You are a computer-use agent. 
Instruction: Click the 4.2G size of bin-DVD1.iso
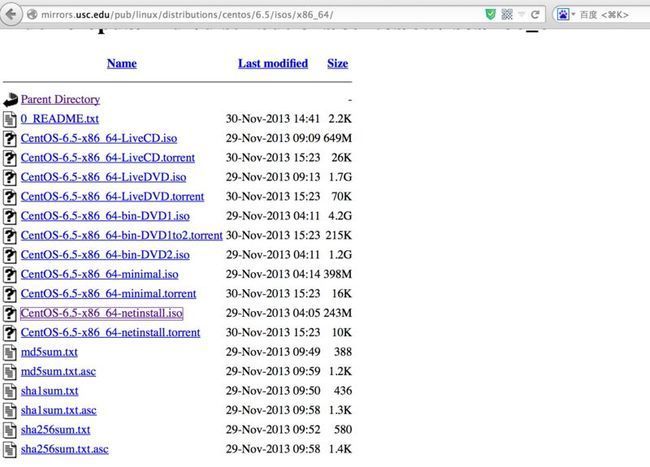340,216
